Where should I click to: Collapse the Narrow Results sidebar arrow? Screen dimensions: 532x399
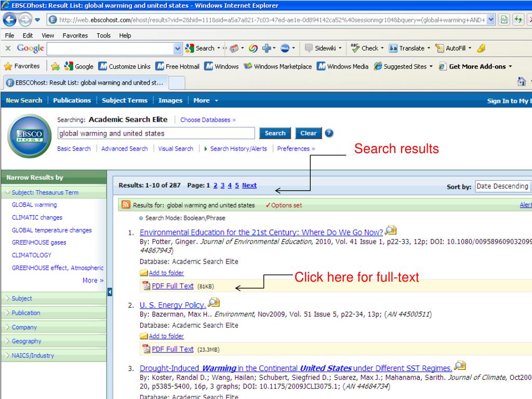click(x=110, y=292)
